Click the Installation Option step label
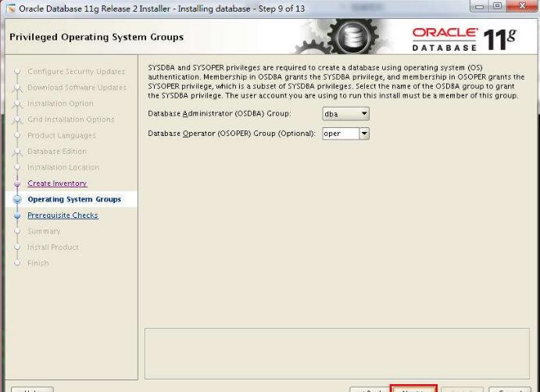 (x=60, y=103)
